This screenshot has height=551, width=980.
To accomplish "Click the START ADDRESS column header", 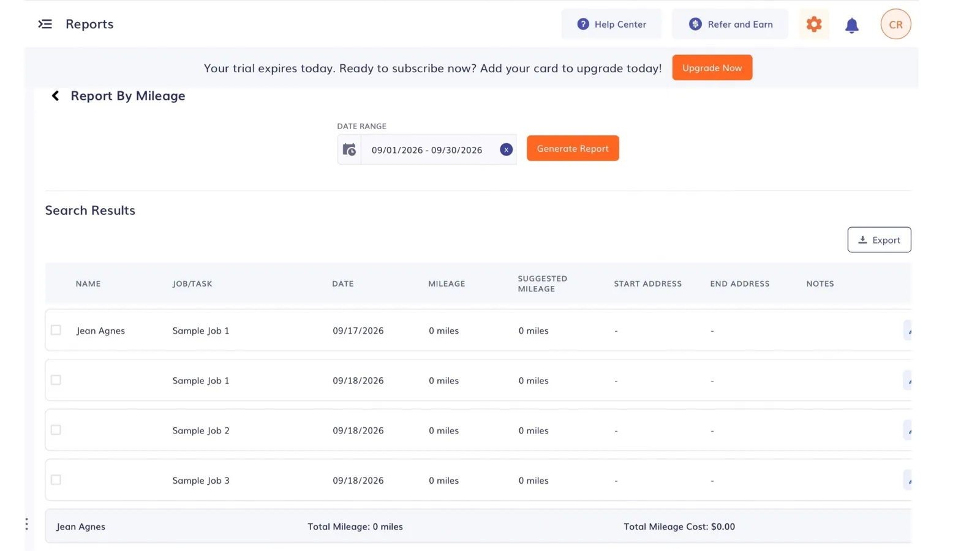I will [647, 283].
